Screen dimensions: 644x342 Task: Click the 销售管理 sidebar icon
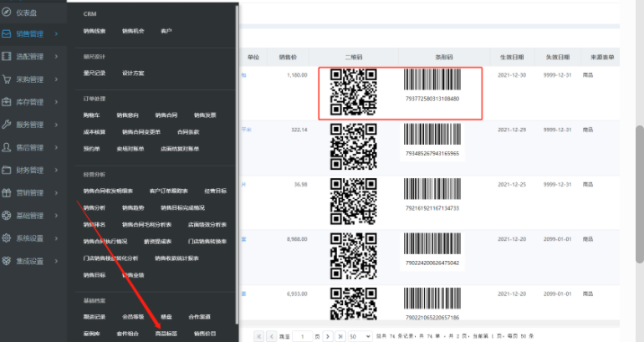point(6,33)
